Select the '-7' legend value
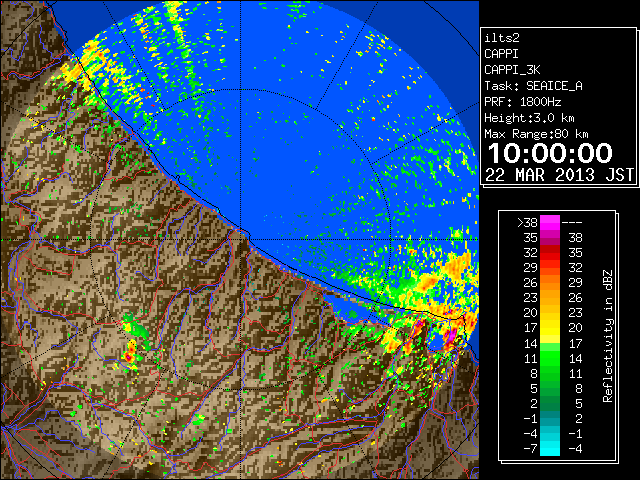This screenshot has height=480, width=640. pos(531,449)
